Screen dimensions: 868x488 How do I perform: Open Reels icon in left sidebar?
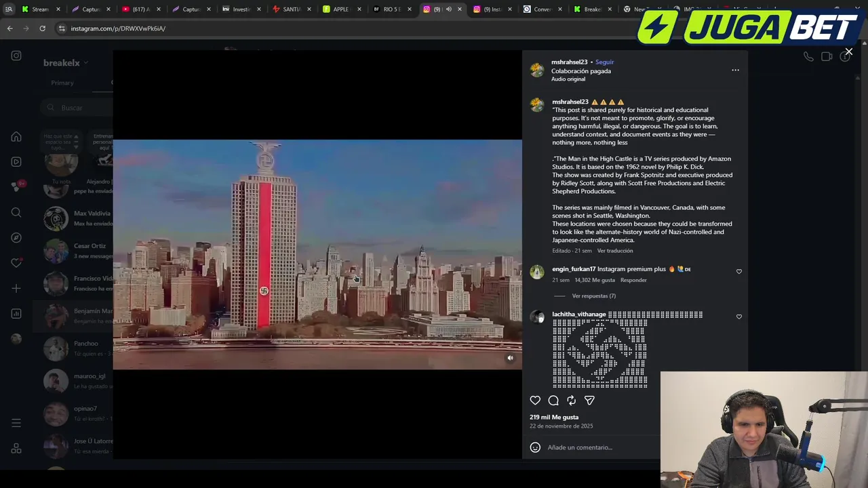(16, 162)
